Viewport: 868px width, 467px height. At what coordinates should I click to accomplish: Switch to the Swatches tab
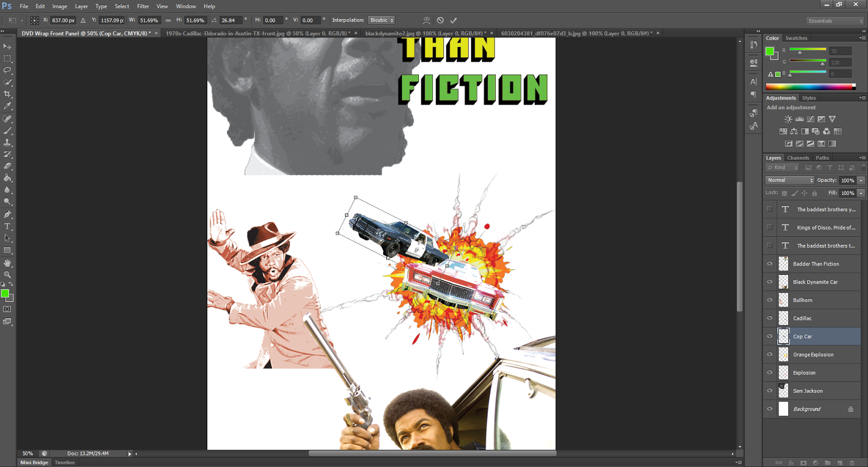[x=796, y=38]
